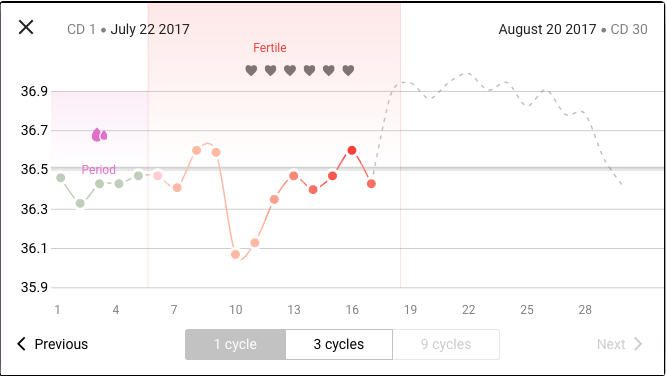Go to the Previous cycle

(52, 344)
